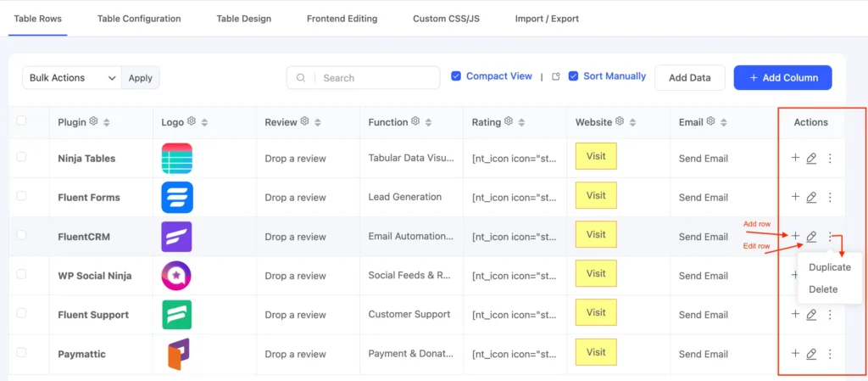The height and width of the screenshot is (381, 868).
Task: Sort by Function column arrows
Action: coord(428,122)
